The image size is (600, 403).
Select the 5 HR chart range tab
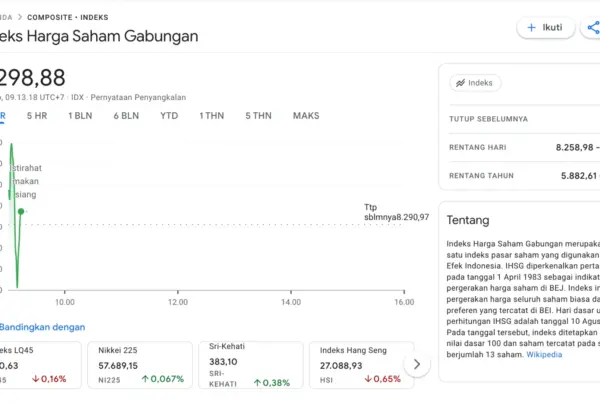point(37,116)
